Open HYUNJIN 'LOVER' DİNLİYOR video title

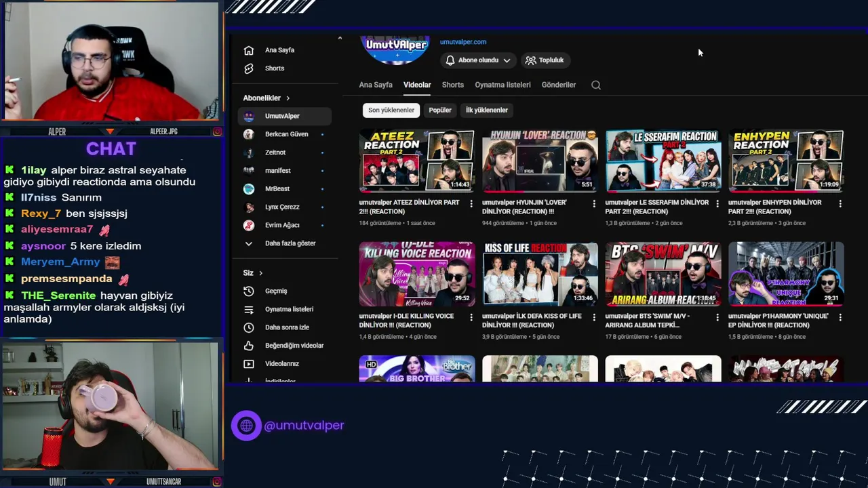click(525, 207)
